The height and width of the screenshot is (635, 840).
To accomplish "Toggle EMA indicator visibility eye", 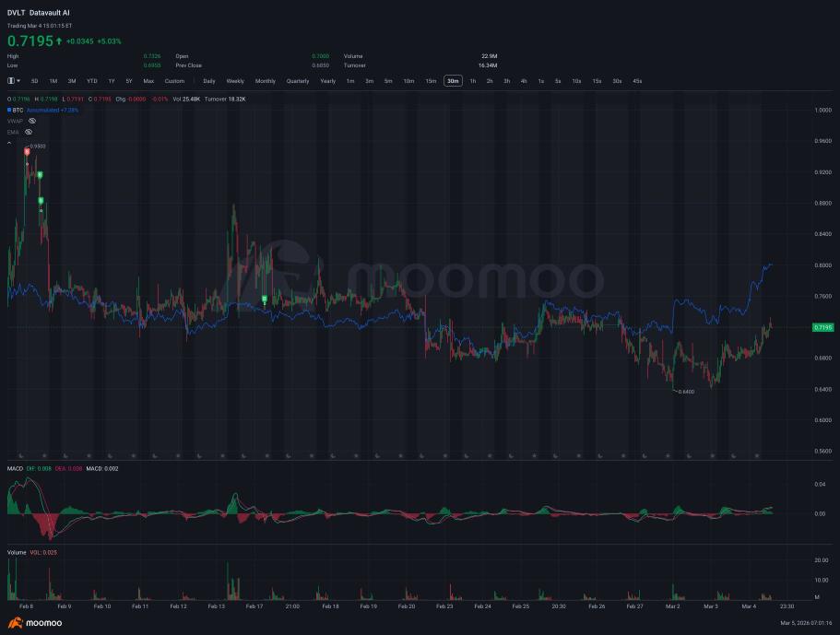I will pos(29,132).
